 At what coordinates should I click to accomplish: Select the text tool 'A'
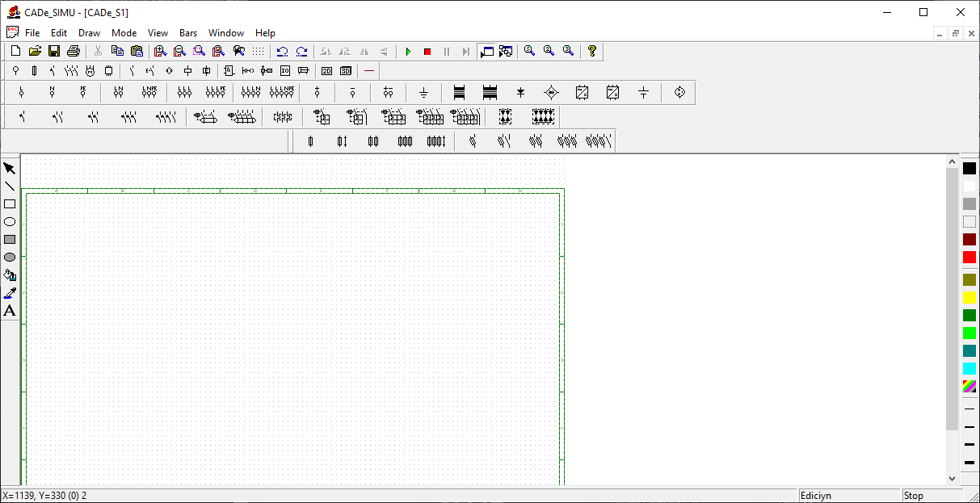point(10,311)
